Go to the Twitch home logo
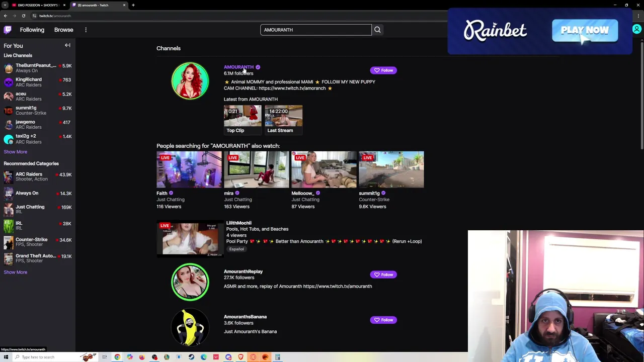This screenshot has width=644, height=362. click(x=8, y=30)
